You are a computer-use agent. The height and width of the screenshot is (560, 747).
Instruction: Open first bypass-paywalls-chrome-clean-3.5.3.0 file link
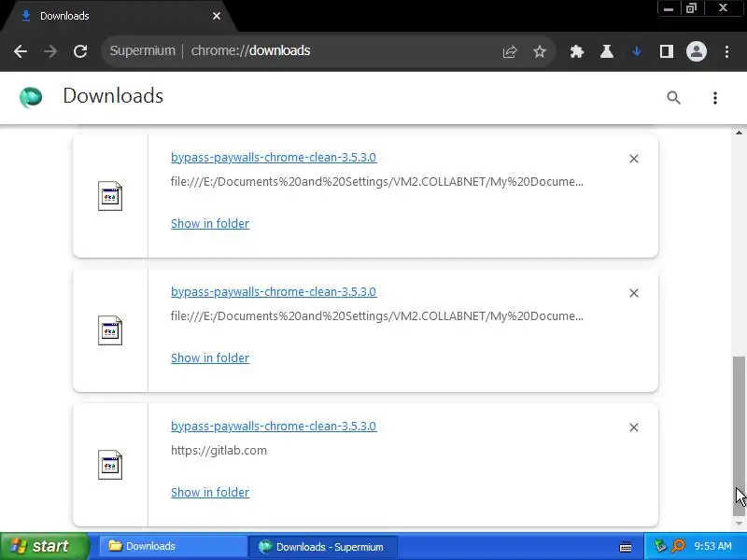pyautogui.click(x=274, y=157)
